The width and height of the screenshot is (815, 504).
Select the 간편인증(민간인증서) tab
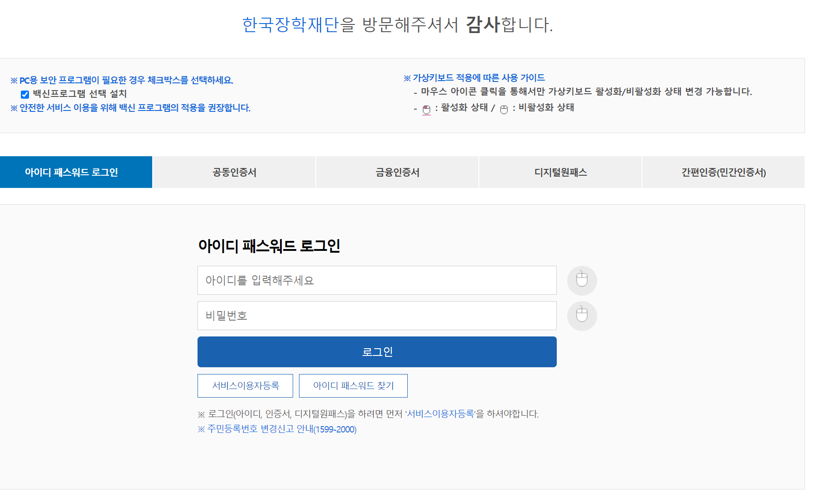[x=723, y=172]
